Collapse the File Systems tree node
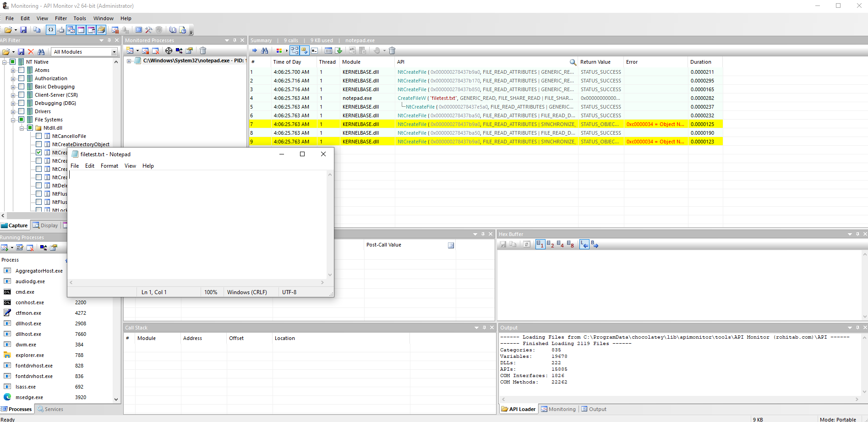 tap(13, 120)
